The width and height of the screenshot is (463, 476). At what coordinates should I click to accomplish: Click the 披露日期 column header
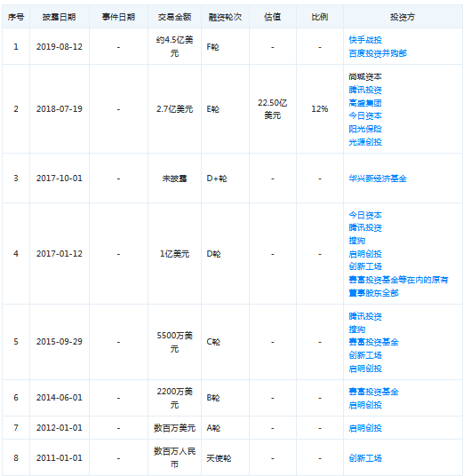click(x=60, y=17)
